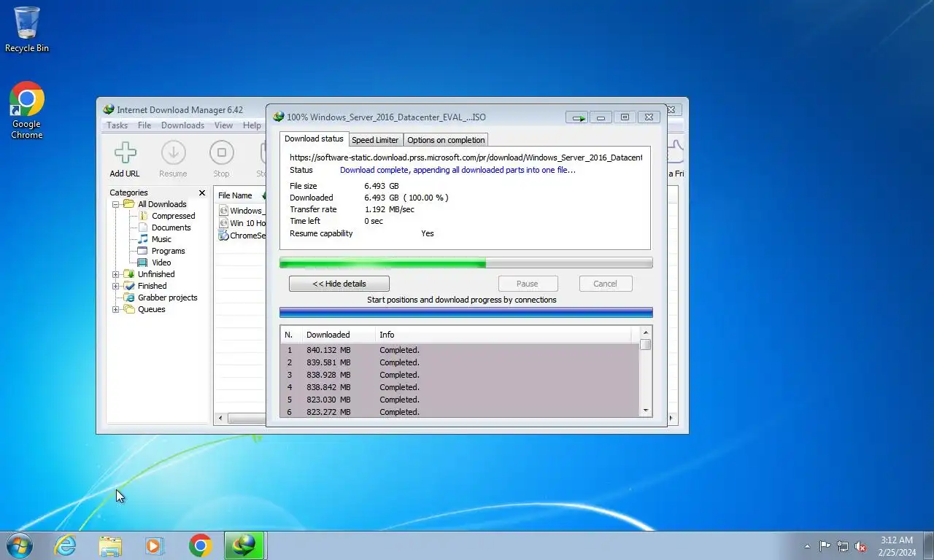Click the Cancel button
This screenshot has height=560, width=934.
[x=605, y=284]
